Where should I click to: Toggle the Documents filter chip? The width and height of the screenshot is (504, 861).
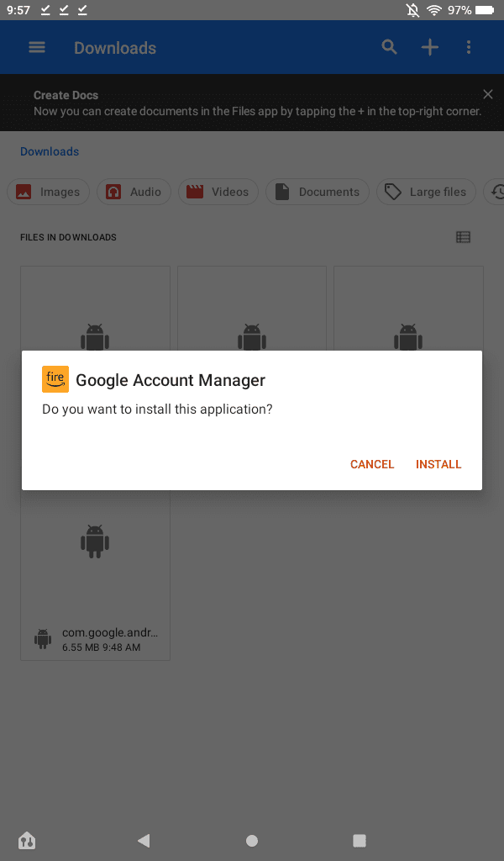[x=318, y=192]
